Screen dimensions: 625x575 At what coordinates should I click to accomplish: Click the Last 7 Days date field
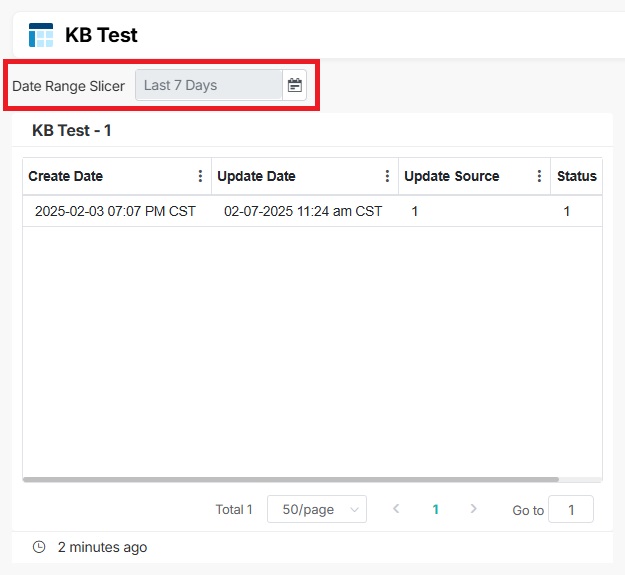pyautogui.click(x=209, y=85)
